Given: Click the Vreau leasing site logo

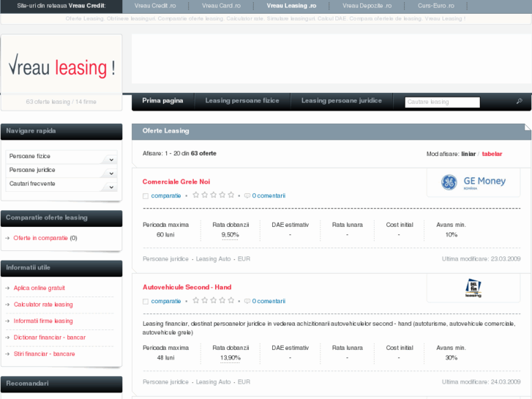Looking at the screenshot, I should click(61, 68).
